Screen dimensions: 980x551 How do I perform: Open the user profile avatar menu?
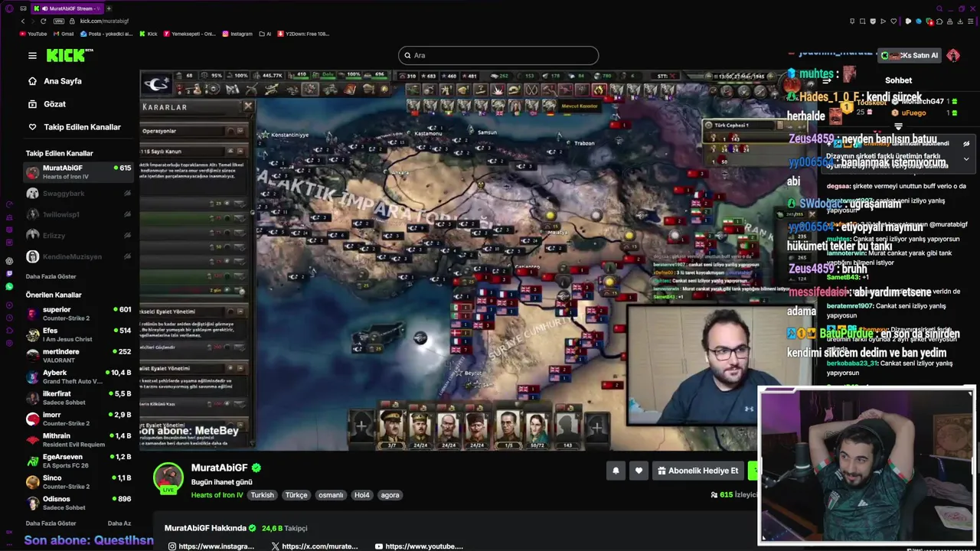point(952,55)
